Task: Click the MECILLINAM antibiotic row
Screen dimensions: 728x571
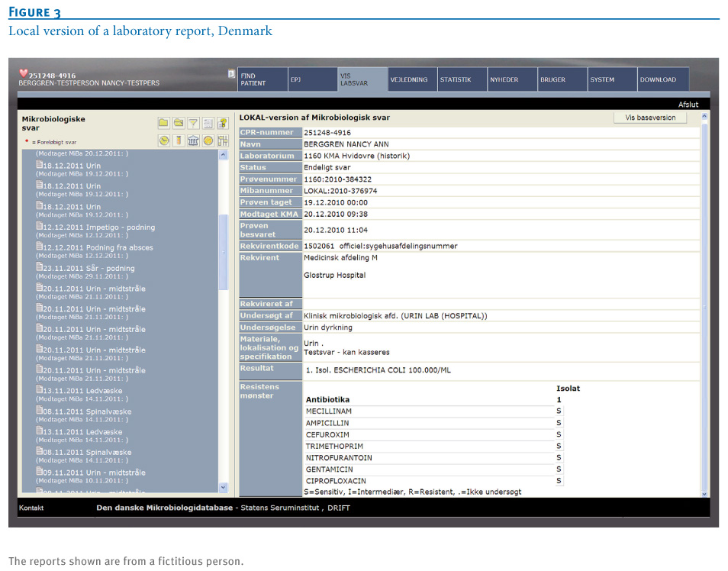Action: [434, 411]
